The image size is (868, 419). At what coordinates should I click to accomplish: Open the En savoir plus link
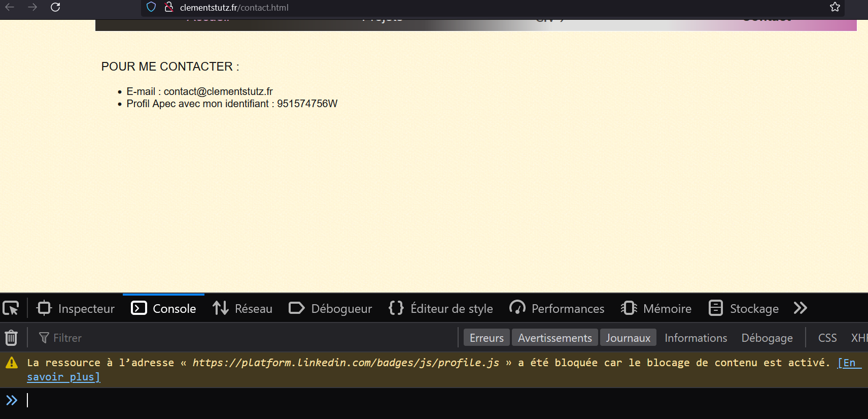click(x=64, y=377)
